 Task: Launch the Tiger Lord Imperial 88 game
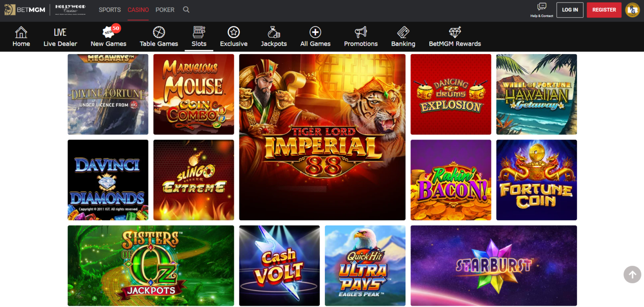click(x=322, y=137)
